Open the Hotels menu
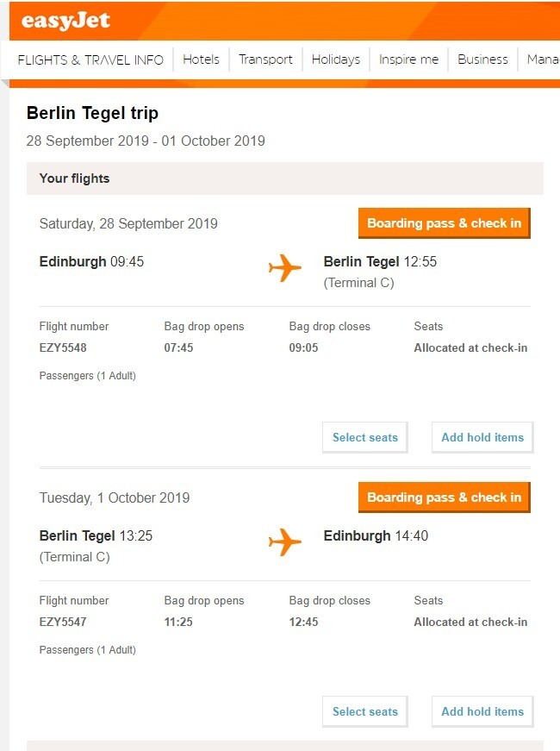The image size is (560, 751). 201,59
